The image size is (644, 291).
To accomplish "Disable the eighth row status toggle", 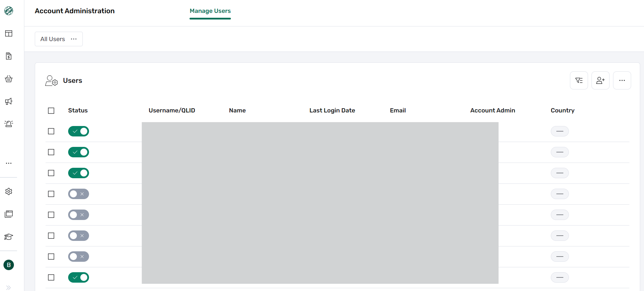I will [79, 277].
